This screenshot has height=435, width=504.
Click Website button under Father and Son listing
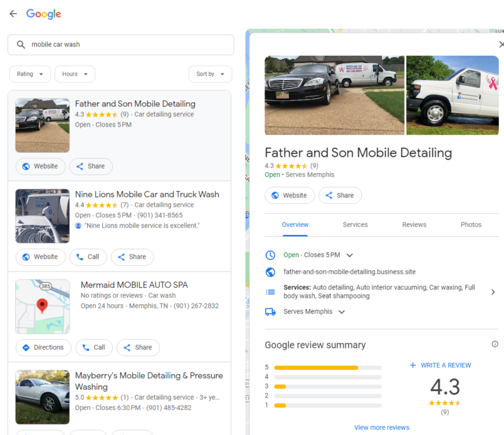pos(40,166)
